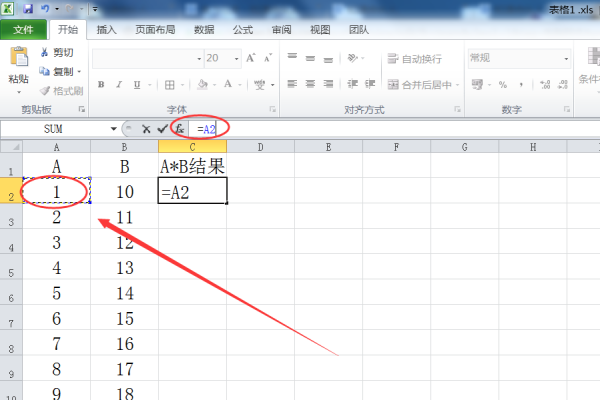
Task: Switch to Formulas (公式) tab
Action: pyautogui.click(x=243, y=29)
